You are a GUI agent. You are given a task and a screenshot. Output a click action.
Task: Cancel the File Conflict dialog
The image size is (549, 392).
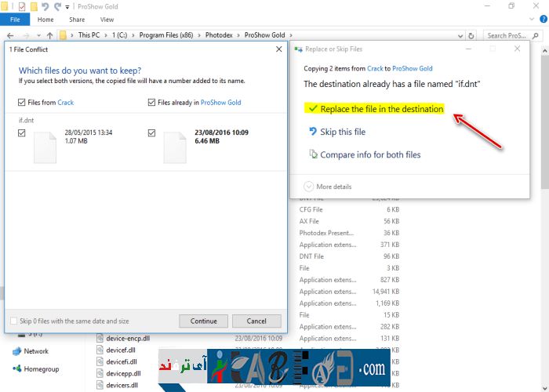coord(256,321)
